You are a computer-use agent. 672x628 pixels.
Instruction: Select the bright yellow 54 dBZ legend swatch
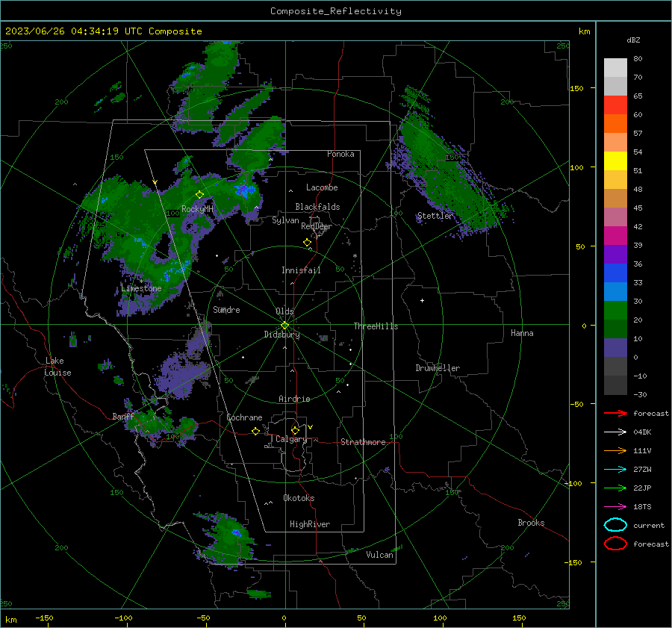tap(615, 161)
